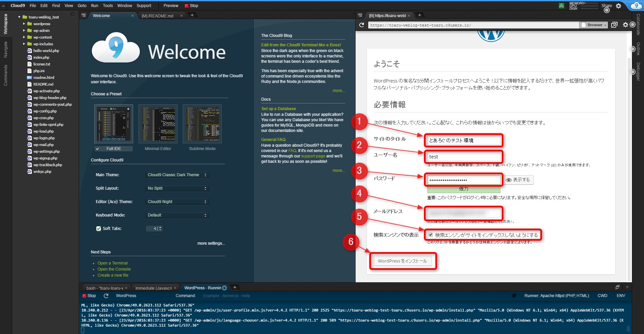This screenshot has width=644, height=334.
Task: Adjust the Soft Tabs size stepper
Action: [x=160, y=229]
